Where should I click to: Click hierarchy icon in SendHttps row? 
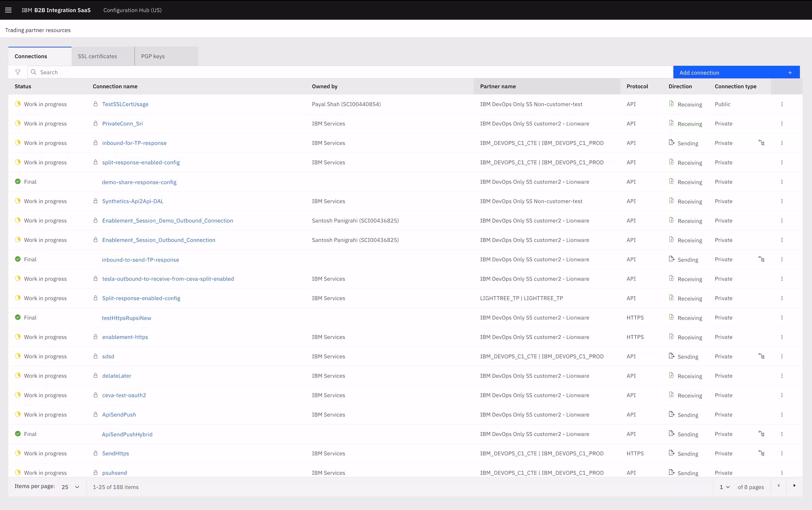[761, 453]
